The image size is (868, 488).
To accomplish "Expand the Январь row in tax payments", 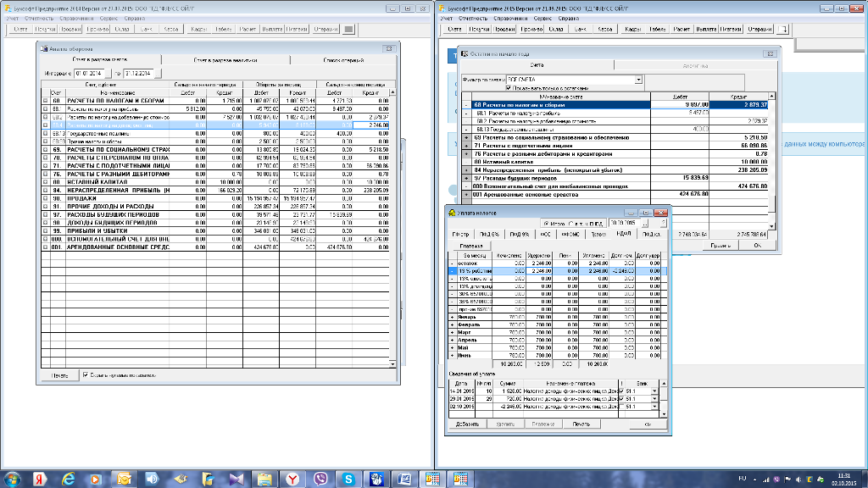I will [451, 318].
